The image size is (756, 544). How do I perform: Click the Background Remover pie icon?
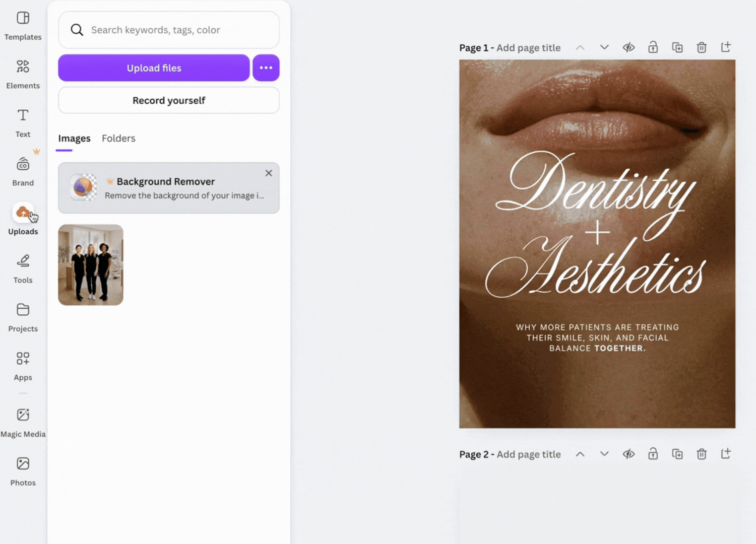[83, 187]
